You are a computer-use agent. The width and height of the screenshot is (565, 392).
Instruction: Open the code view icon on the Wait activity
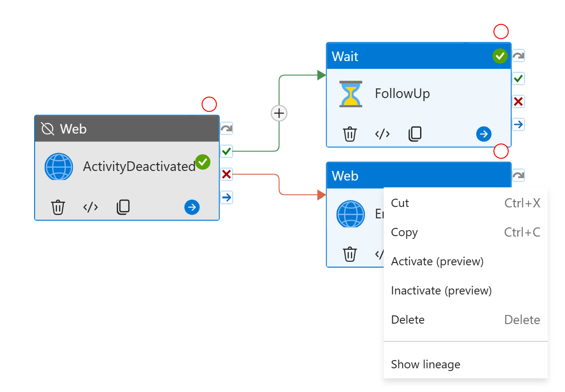382,134
